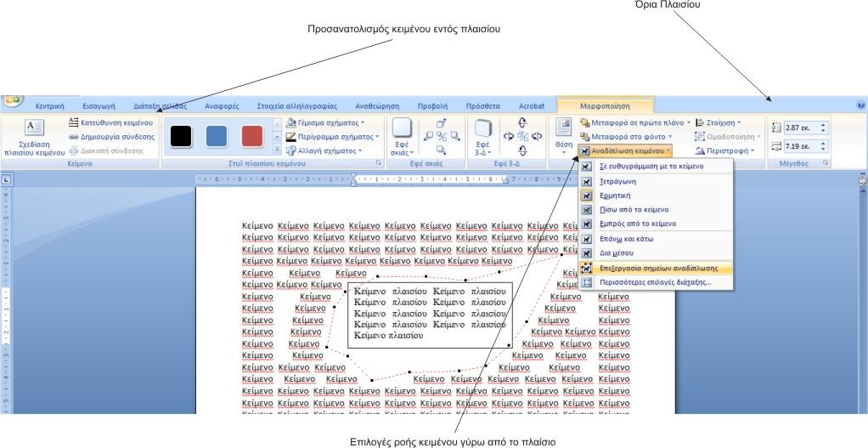Viewport: 868px width, 448px height.
Task: Apply the black text box style
Action: click(181, 137)
